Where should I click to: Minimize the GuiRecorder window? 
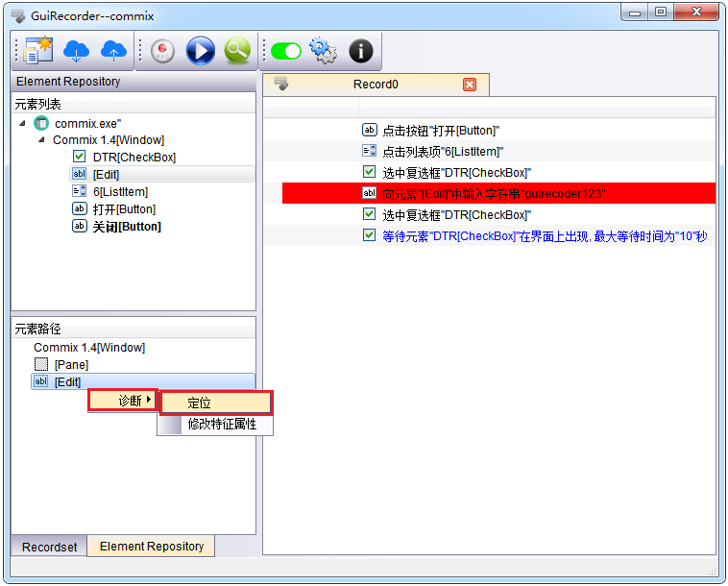(x=635, y=12)
